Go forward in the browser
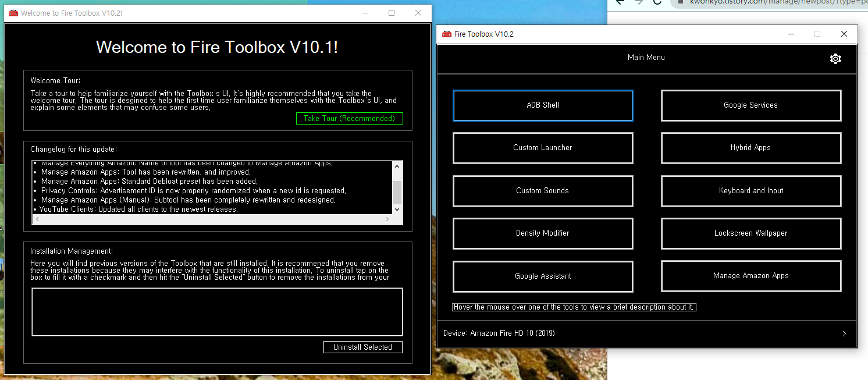Viewport: 868px width, 380px height. coord(639,2)
